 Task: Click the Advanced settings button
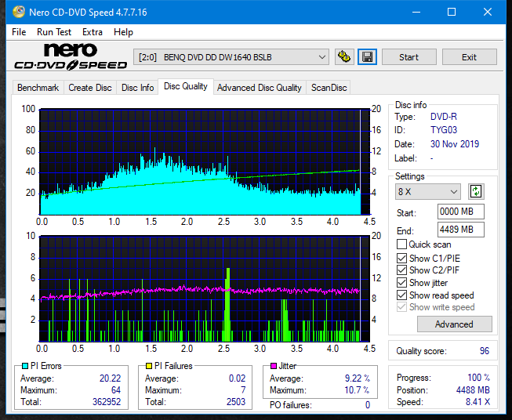[454, 324]
